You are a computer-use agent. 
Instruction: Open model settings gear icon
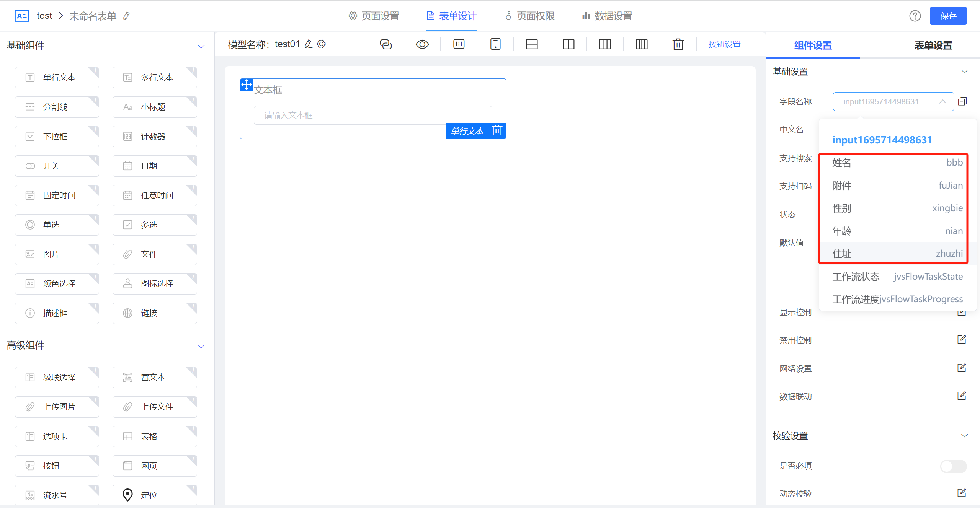tap(322, 44)
